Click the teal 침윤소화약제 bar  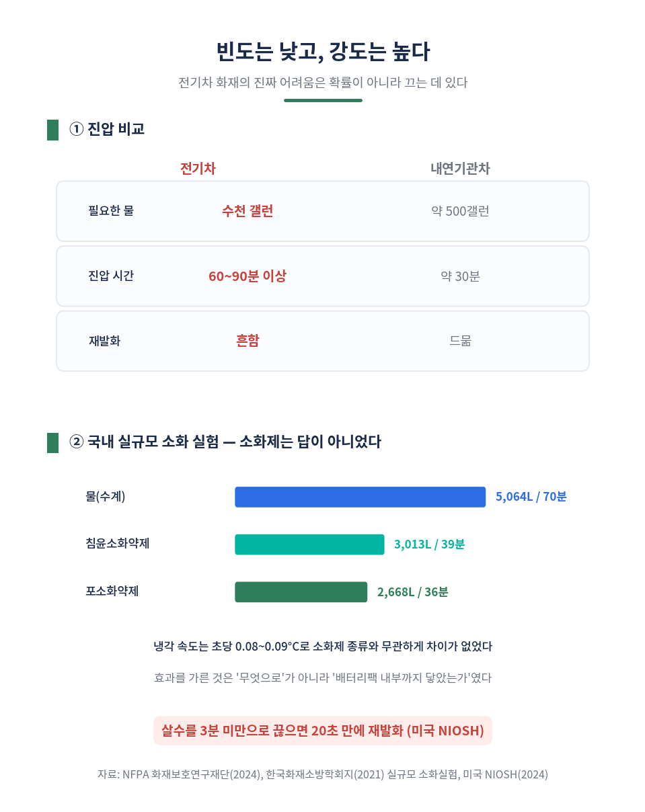(309, 544)
